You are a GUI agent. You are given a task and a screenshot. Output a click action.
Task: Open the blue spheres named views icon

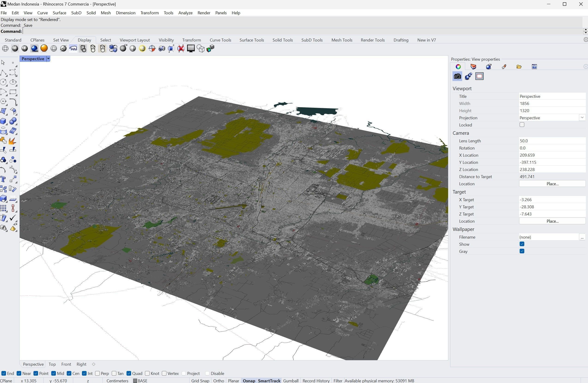coord(468,76)
